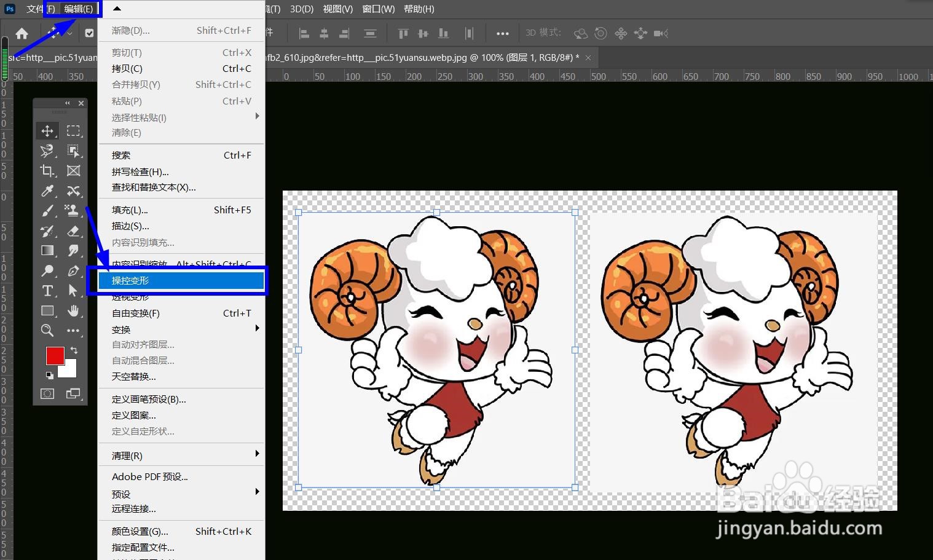Click the Align horizontal centers icon
The height and width of the screenshot is (560, 933).
324,33
